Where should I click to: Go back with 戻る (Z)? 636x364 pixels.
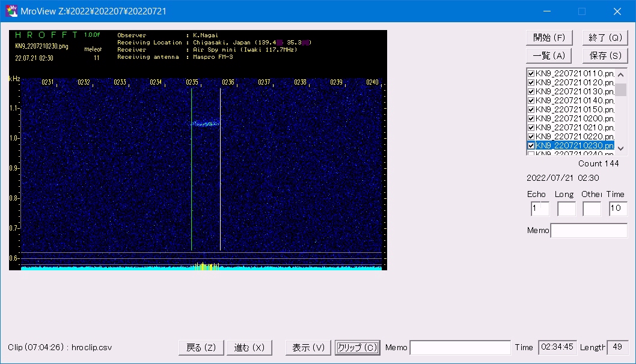pyautogui.click(x=201, y=347)
